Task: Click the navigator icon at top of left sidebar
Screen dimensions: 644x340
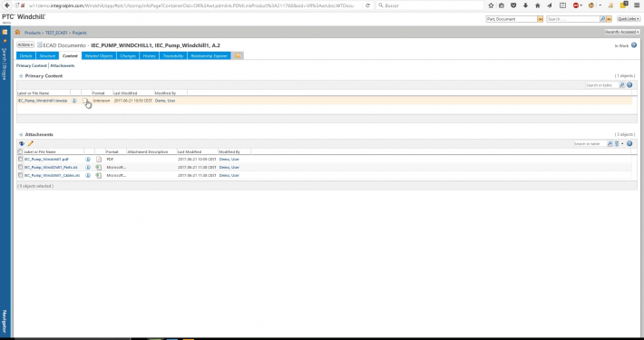Action: [x=5, y=32]
